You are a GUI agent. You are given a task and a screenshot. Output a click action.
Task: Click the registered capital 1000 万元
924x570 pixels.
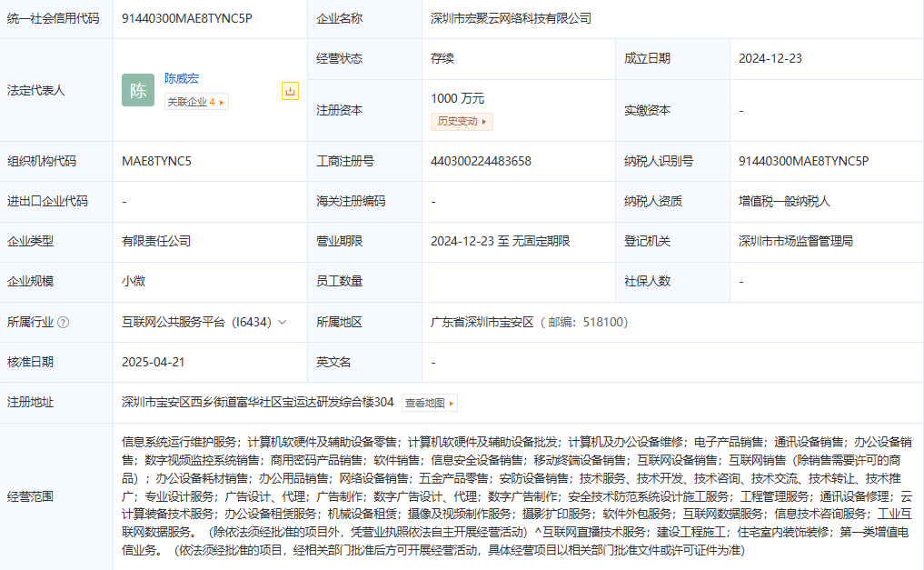click(457, 98)
